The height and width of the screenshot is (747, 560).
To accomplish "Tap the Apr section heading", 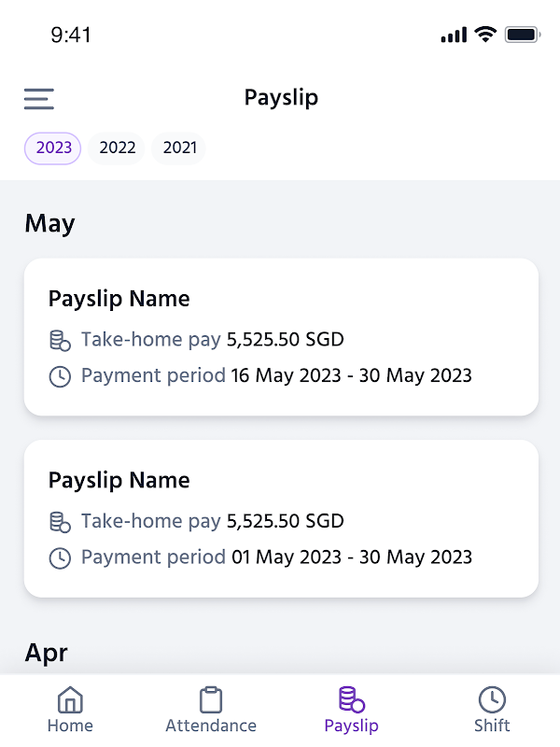I will pos(47,653).
